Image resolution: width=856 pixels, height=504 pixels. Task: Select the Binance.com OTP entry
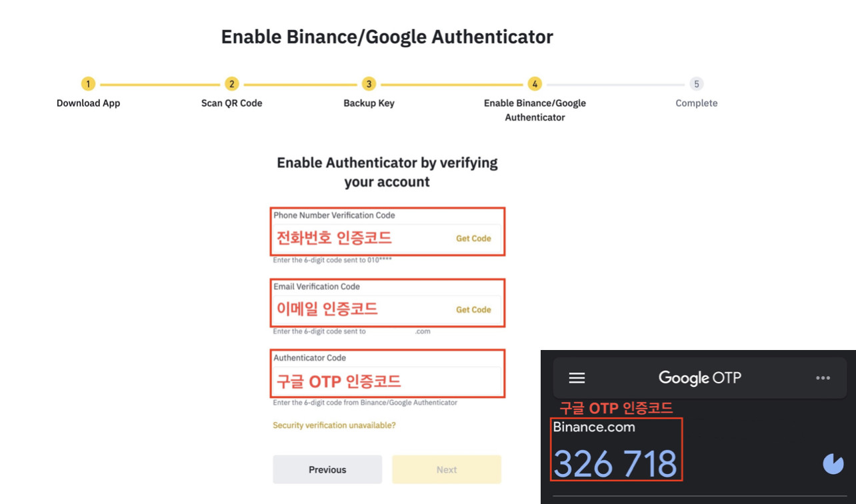pyautogui.click(x=594, y=427)
